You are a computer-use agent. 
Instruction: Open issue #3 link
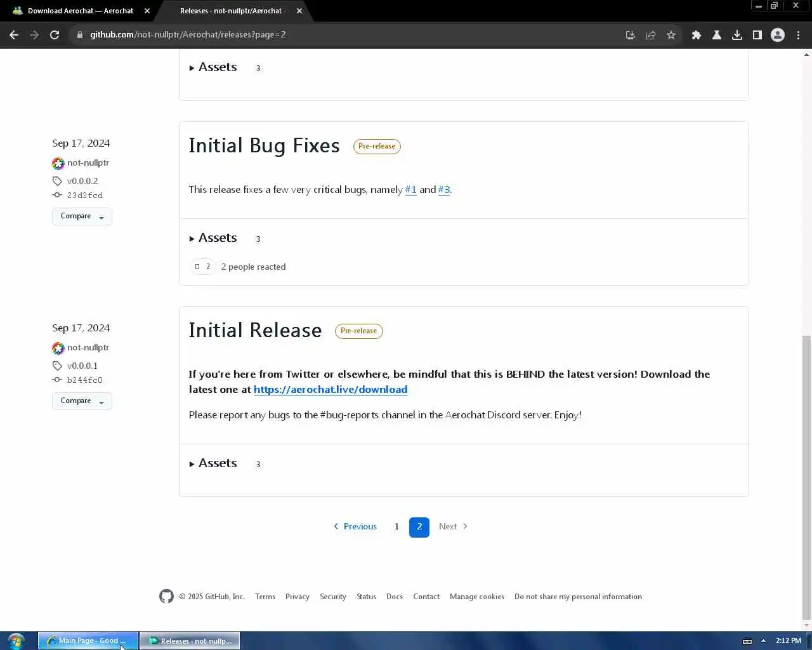(444, 190)
